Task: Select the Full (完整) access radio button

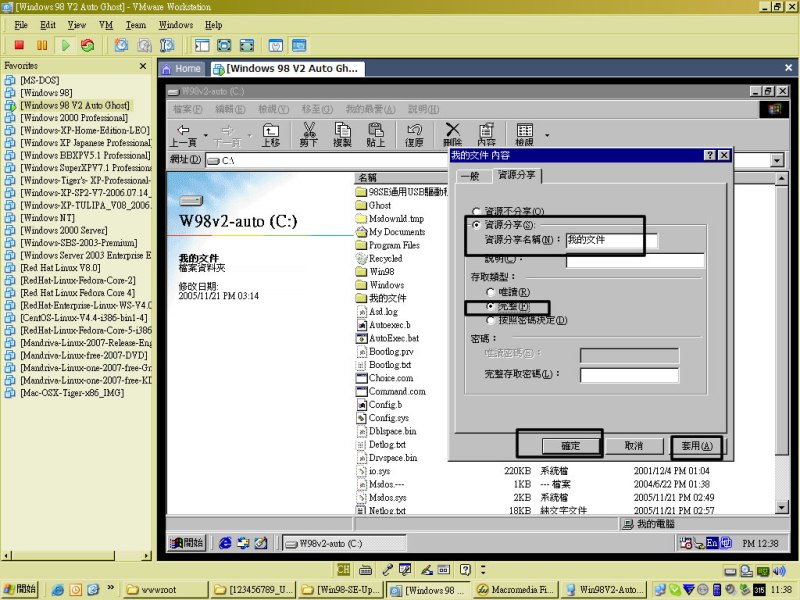Action: coord(490,306)
